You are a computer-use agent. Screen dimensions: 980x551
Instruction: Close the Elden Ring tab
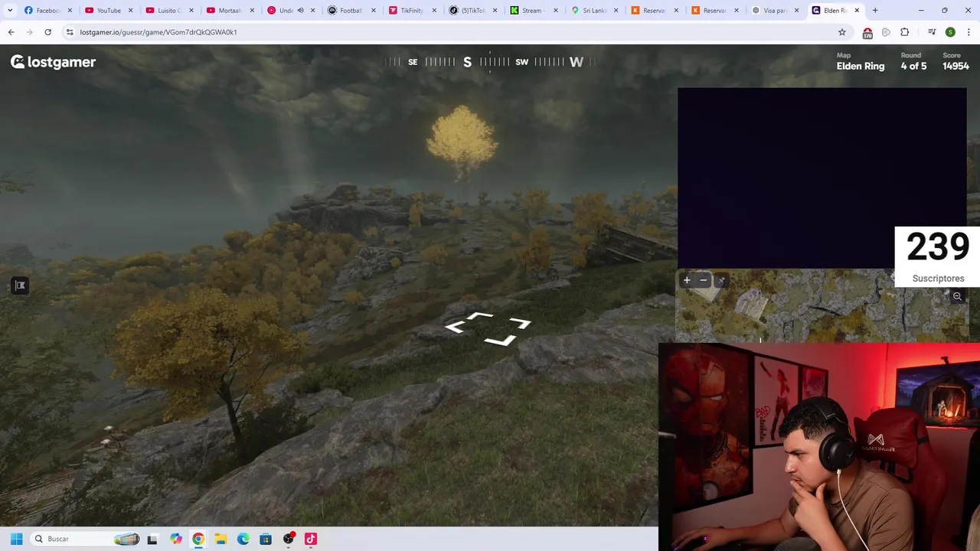(x=857, y=10)
